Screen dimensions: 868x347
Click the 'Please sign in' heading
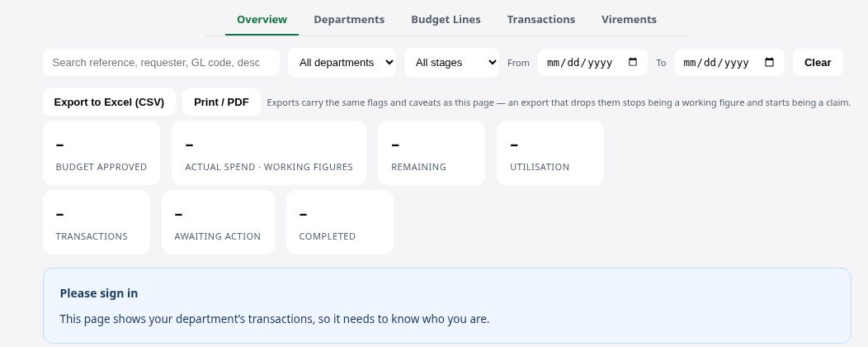click(x=99, y=293)
